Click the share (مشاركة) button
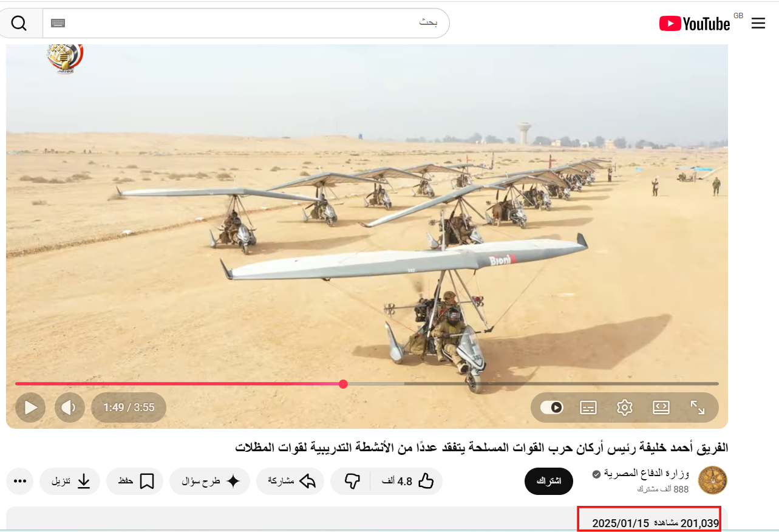Image resolution: width=779 pixels, height=532 pixels. point(291,482)
